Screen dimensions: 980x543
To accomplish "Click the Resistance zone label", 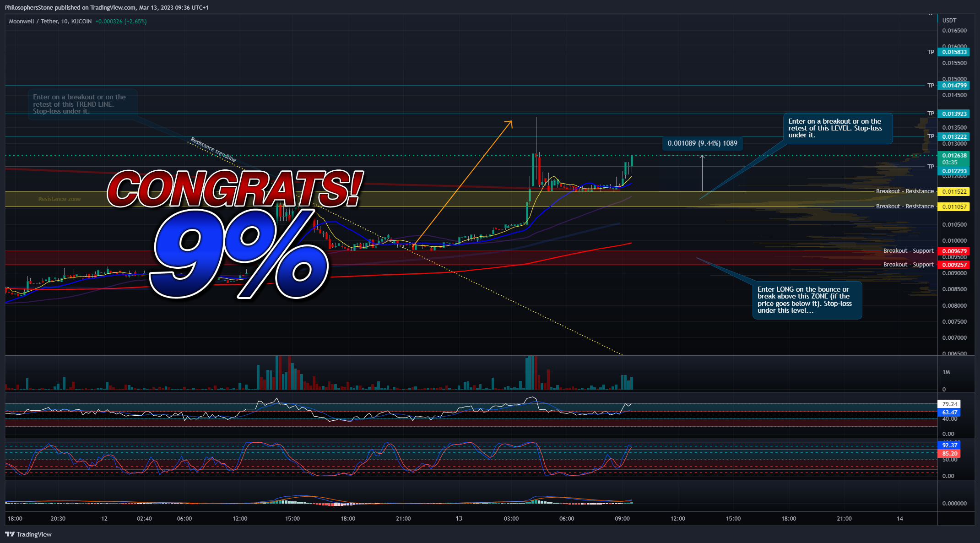I will click(x=60, y=199).
